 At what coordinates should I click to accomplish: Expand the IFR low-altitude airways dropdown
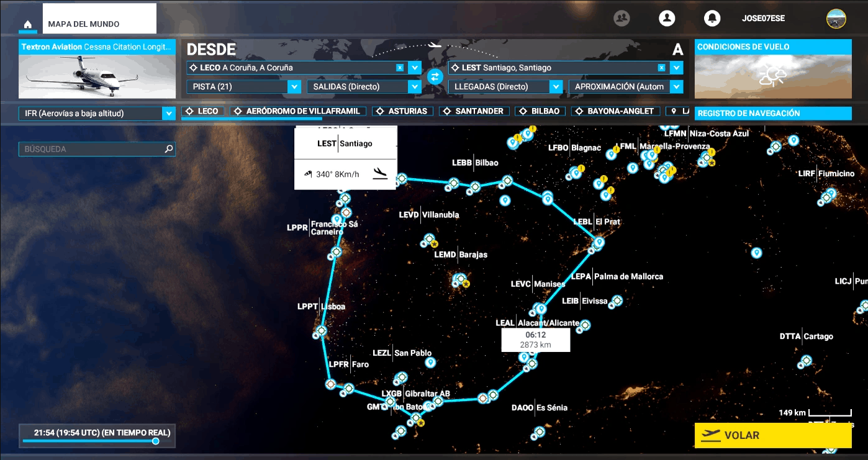click(x=168, y=114)
